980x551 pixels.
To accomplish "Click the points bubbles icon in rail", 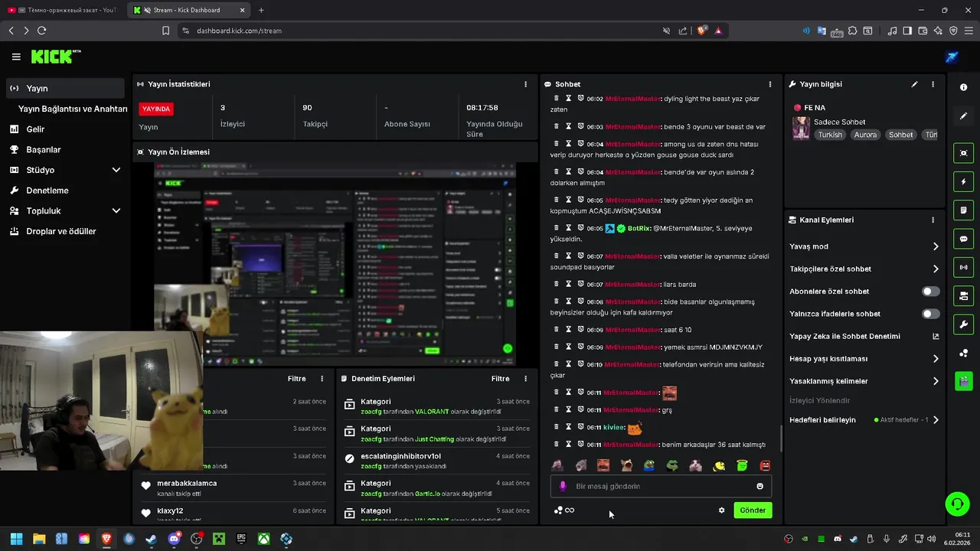I will 963,353.
